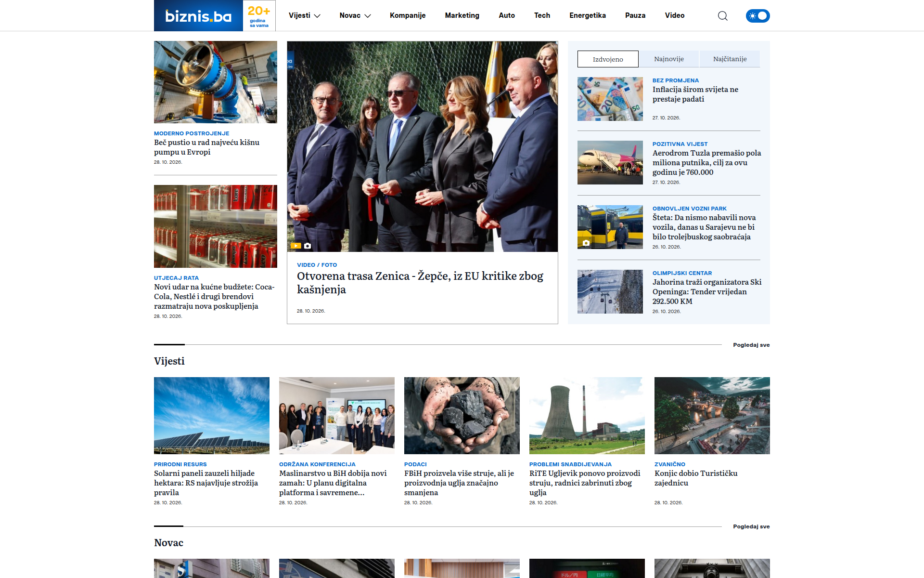Open the euro banknotes thumbnail

pyautogui.click(x=610, y=99)
